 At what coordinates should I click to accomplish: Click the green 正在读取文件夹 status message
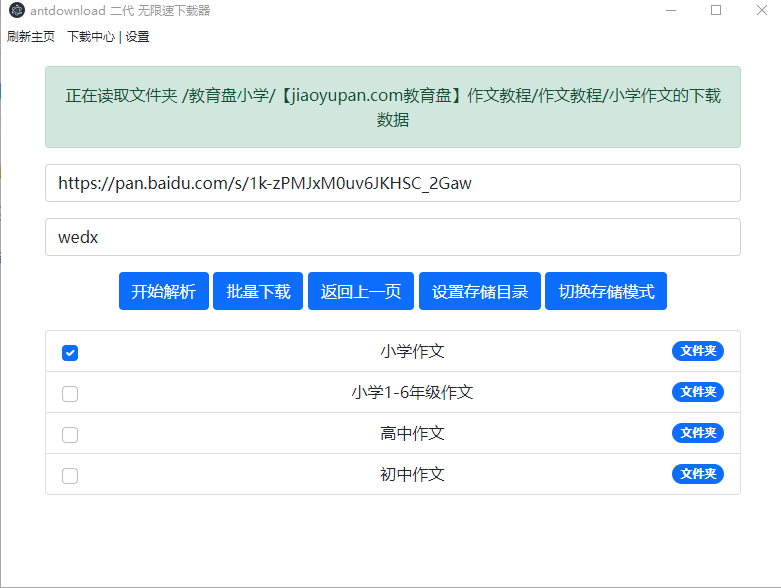click(392, 107)
